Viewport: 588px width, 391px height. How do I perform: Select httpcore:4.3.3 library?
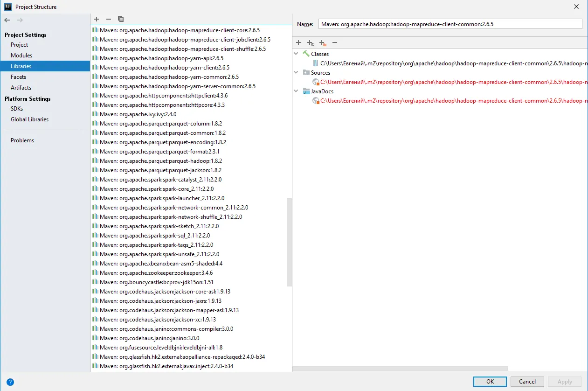(191, 105)
